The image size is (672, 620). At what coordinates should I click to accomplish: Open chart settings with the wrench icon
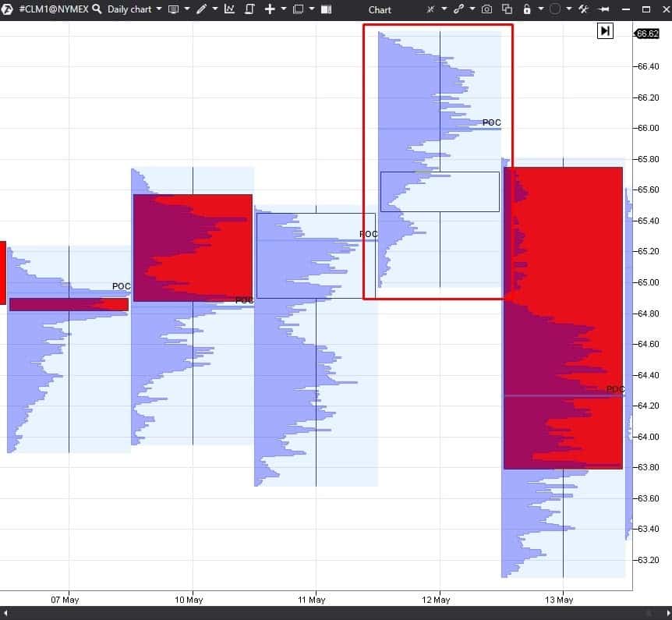[x=585, y=9]
